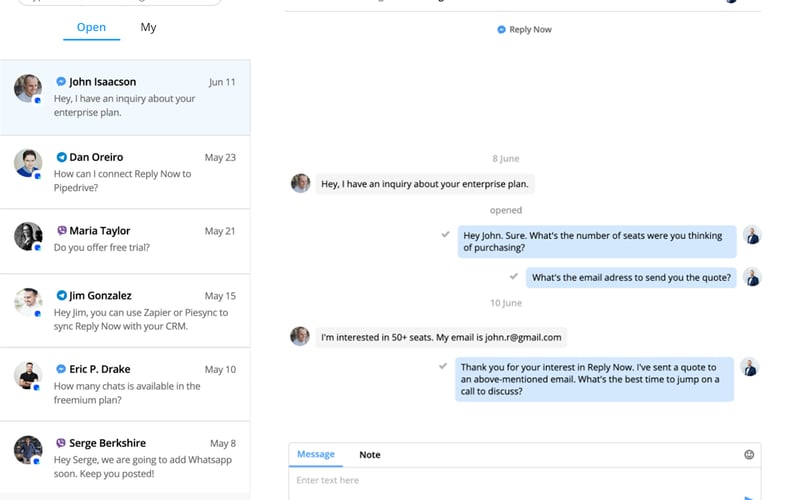Select the Message tab in composer

[x=315, y=455]
